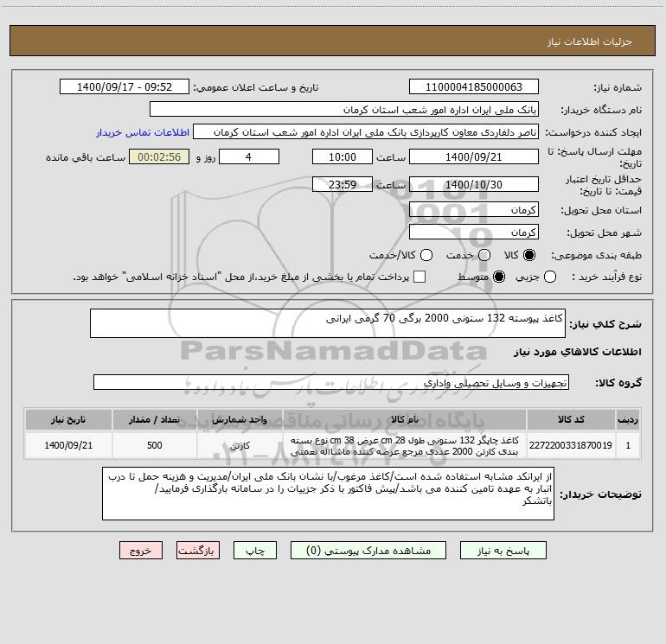
Task: Click the ردیف column header
Action: 628,419
